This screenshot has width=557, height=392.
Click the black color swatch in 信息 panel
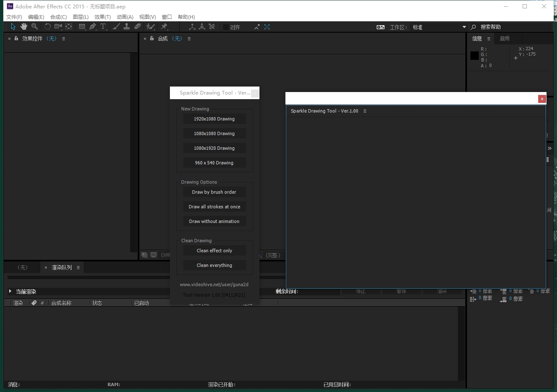coord(475,56)
